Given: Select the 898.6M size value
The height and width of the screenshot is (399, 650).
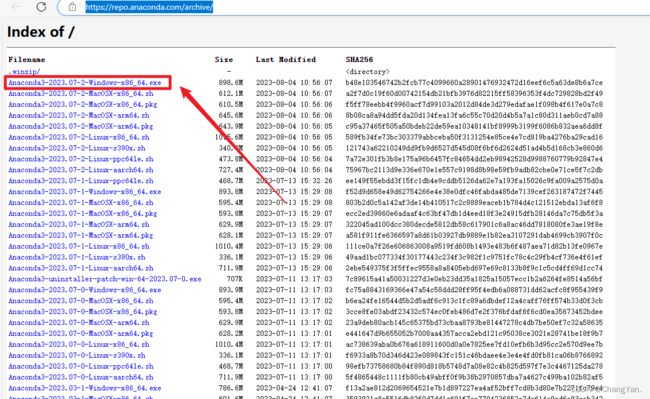Looking at the screenshot, I should (x=231, y=82).
